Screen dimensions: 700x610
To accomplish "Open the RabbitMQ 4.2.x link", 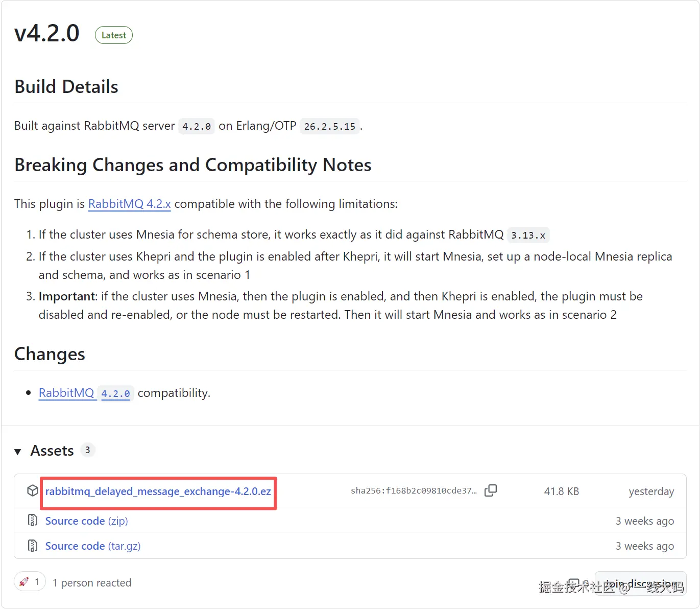I will 129,204.
